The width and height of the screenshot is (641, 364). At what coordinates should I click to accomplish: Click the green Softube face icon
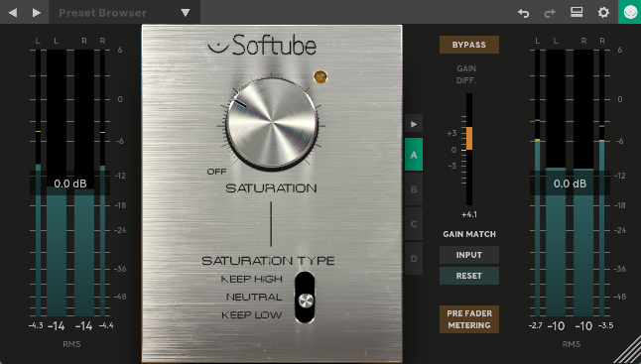pos(629,12)
